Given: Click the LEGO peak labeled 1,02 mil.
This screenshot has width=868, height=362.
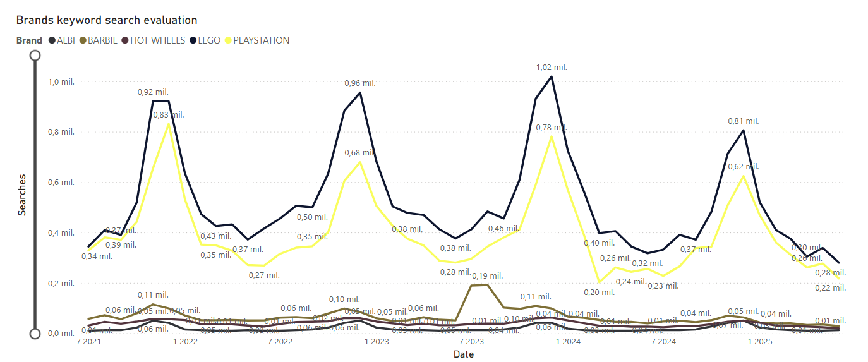Looking at the screenshot, I should [552, 76].
